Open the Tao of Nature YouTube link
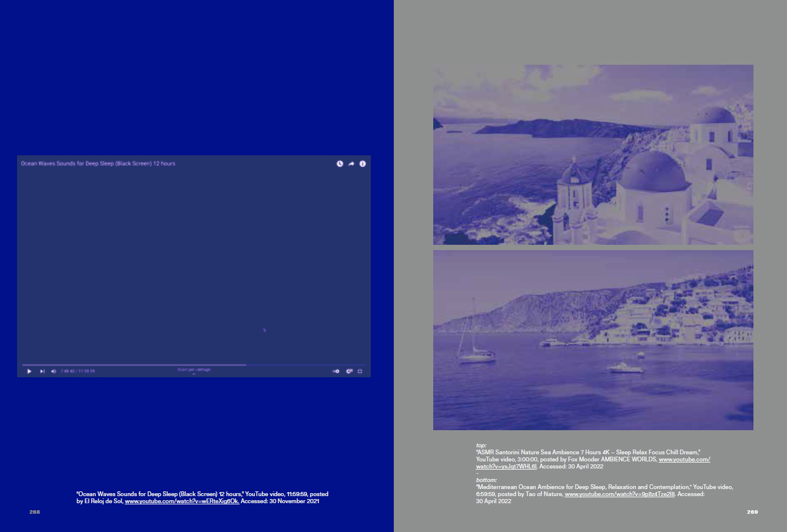 [619, 494]
